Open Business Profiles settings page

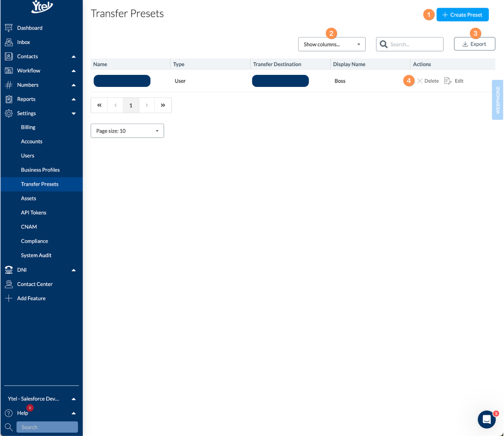pos(40,170)
